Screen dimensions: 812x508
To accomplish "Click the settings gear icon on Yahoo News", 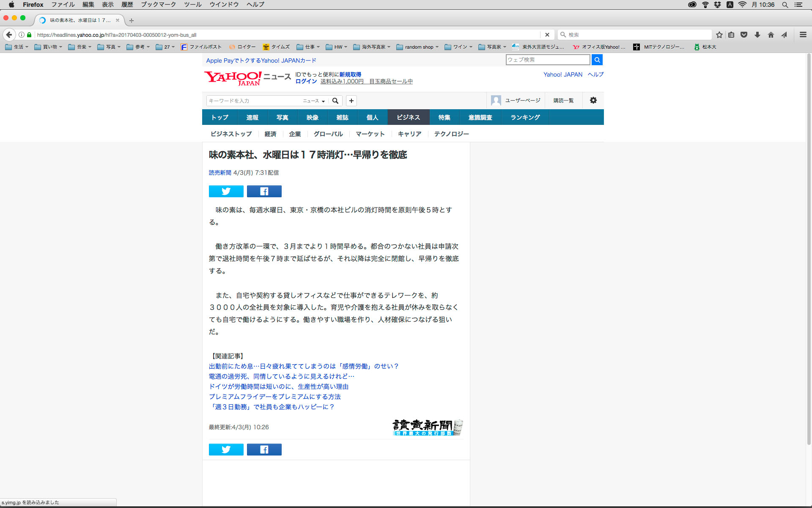I will coord(593,100).
